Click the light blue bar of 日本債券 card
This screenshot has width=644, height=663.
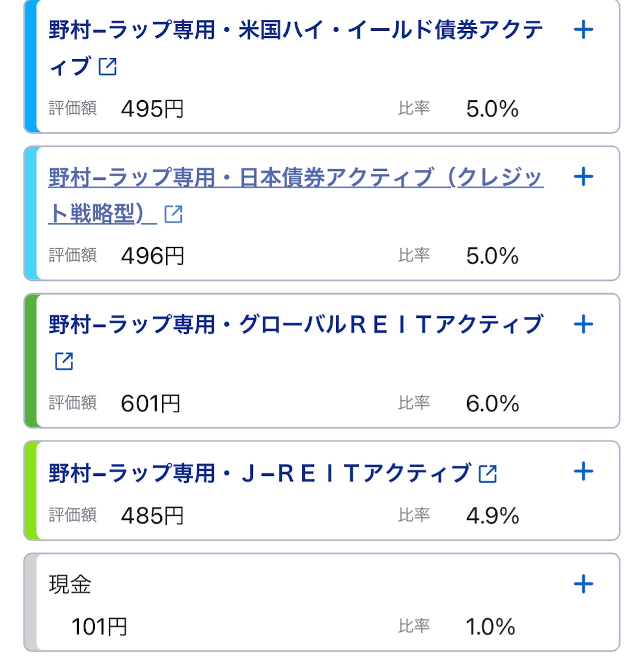pos(31,213)
